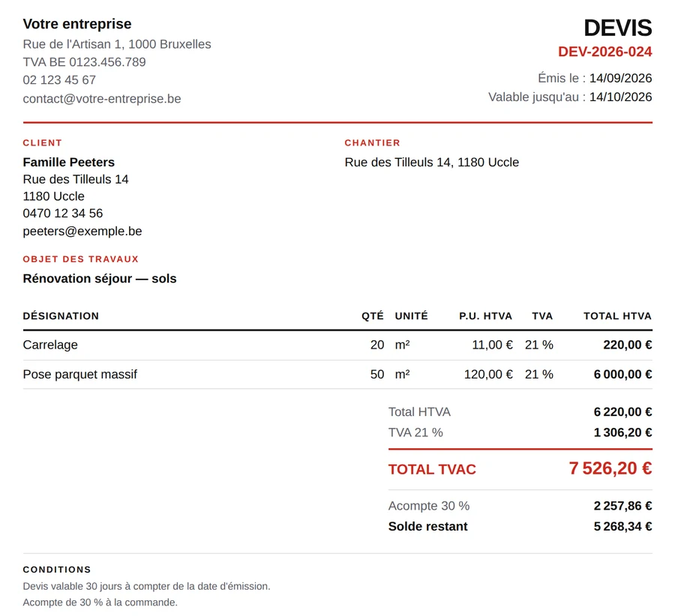Click the site address 'Rue des Tilleuls 14, 1180 Uccle'
The height and width of the screenshot is (616, 675).
coord(432,163)
